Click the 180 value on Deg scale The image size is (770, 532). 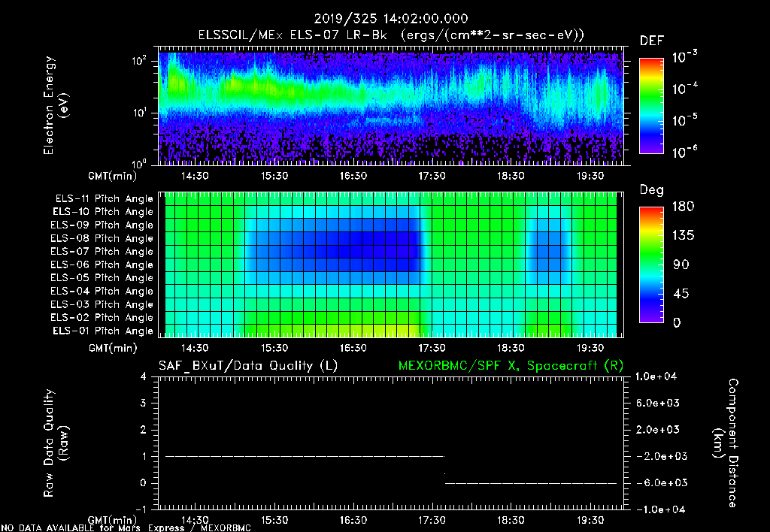[683, 207]
